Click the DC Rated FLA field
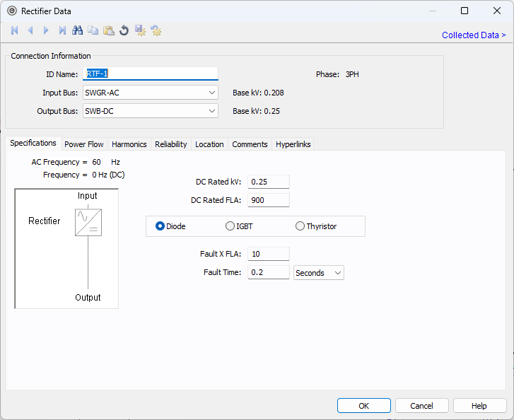The image size is (514, 420). coord(268,200)
